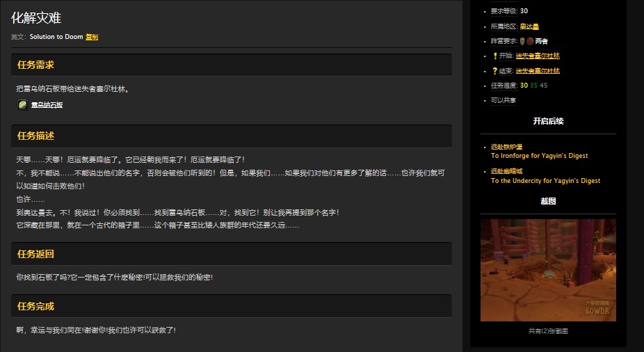The image size is (644, 352).
Task: Open the quest screenshot thumbnail
Action: click(548, 270)
